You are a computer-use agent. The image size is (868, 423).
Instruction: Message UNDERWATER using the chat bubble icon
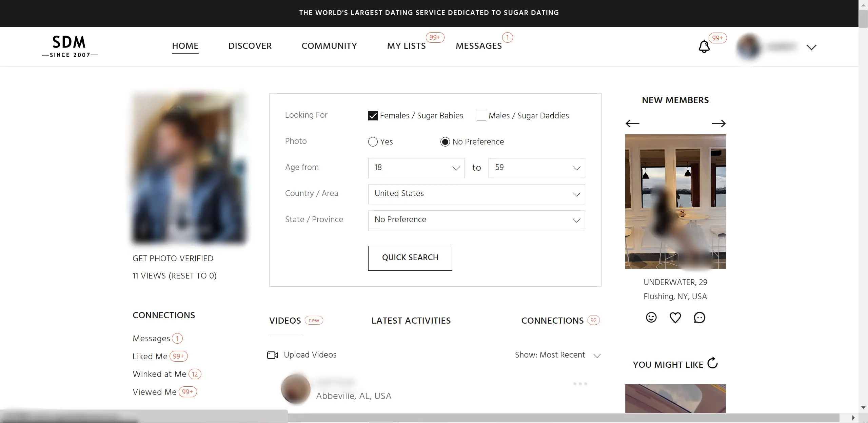click(x=699, y=318)
